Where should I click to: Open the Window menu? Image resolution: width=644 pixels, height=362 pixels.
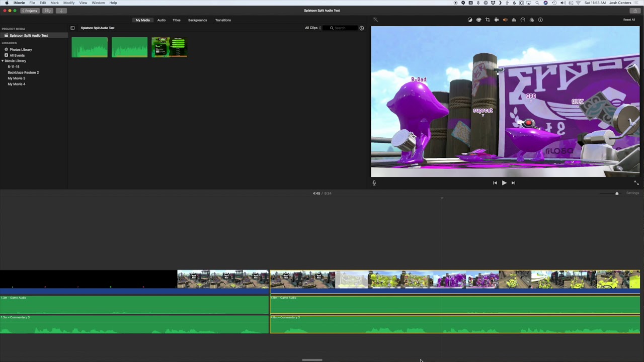tap(98, 3)
